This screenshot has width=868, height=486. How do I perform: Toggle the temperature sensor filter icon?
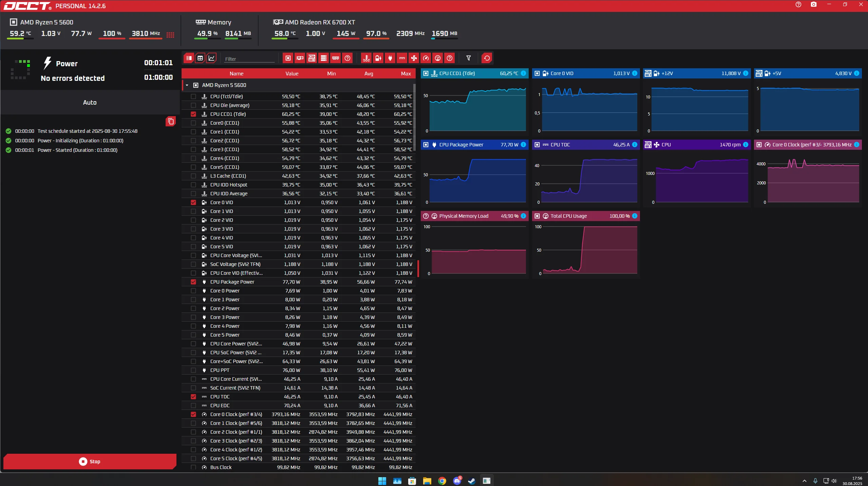click(366, 58)
